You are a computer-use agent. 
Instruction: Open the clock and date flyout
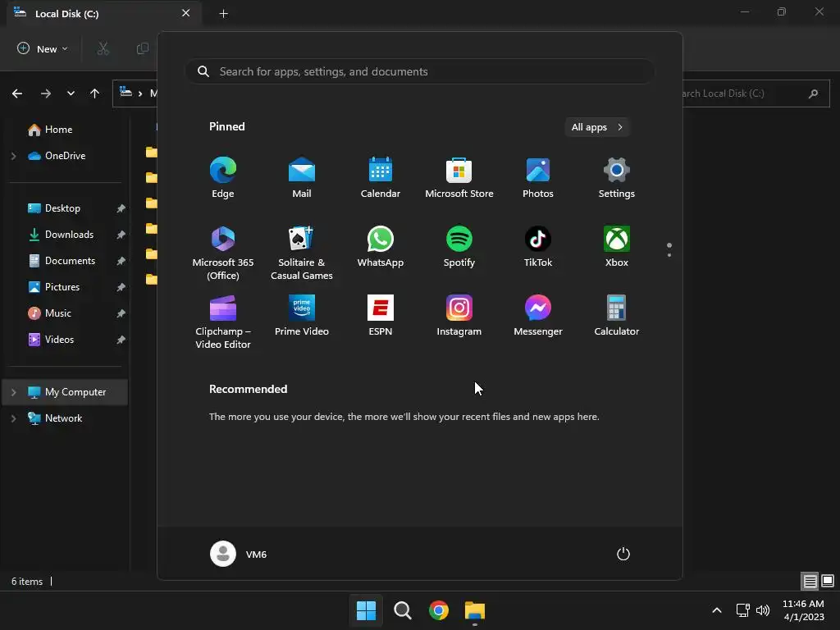(x=803, y=610)
